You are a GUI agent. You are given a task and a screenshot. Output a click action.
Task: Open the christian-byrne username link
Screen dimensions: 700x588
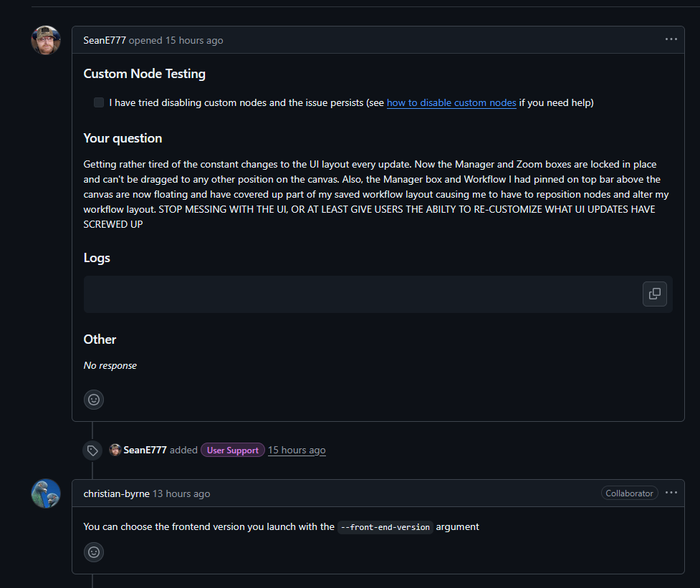pyautogui.click(x=116, y=493)
